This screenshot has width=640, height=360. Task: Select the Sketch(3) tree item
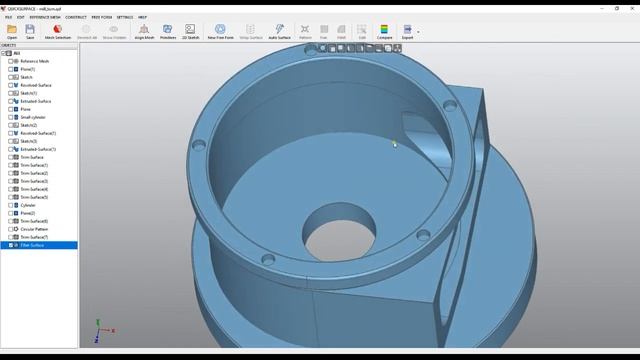point(29,141)
